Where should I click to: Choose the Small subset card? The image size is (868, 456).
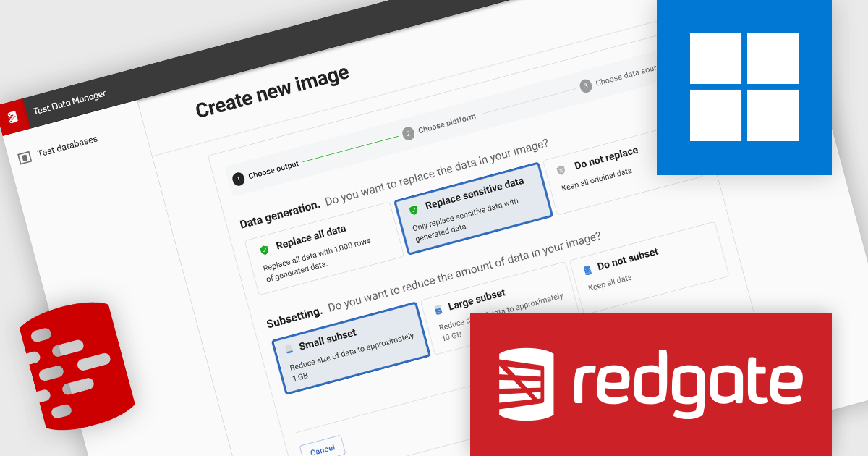coord(352,348)
